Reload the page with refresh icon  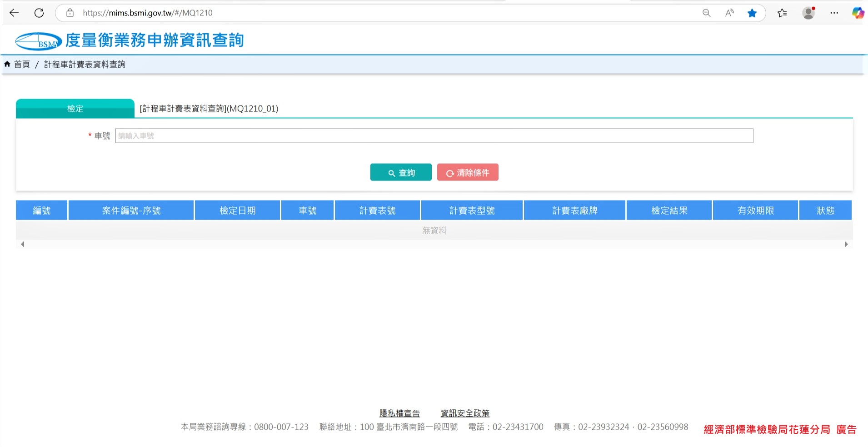point(39,13)
